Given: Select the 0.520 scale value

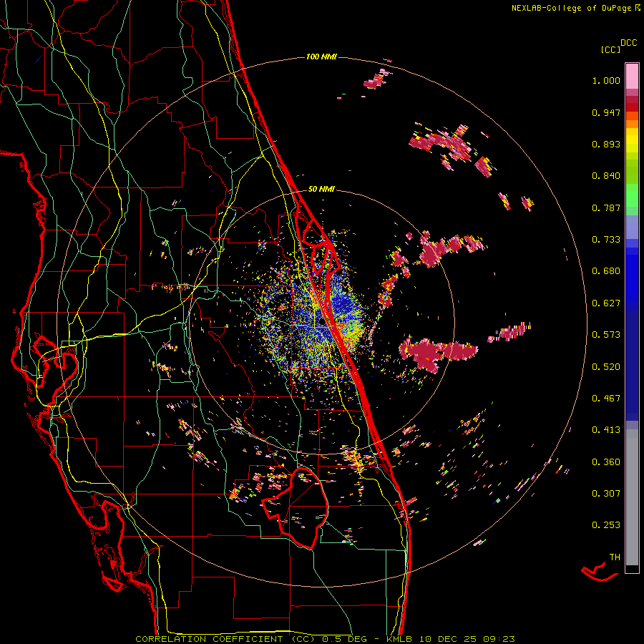Looking at the screenshot, I should [606, 367].
